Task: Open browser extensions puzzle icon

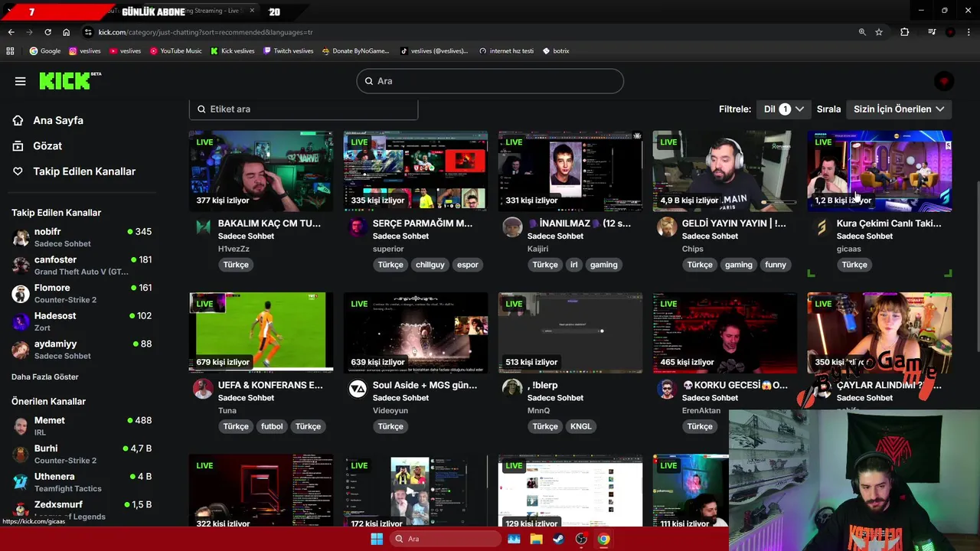Action: (904, 32)
